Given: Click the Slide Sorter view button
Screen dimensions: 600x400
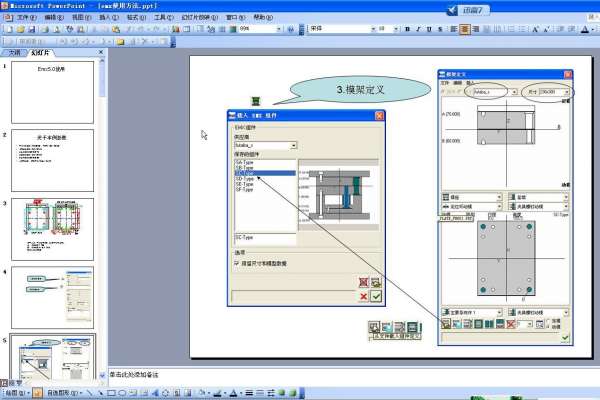Looking at the screenshot, I should [11, 383].
